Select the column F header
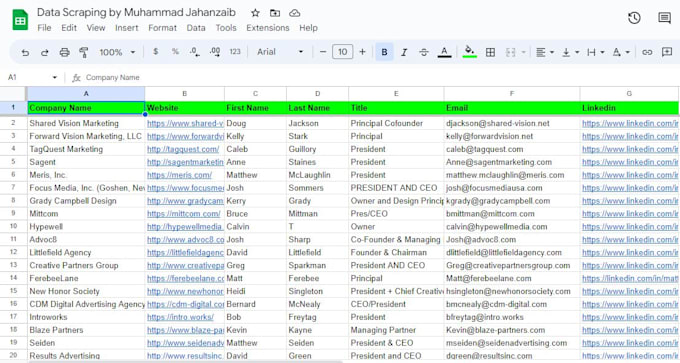Viewport: 680px width, 363px height. (x=512, y=93)
